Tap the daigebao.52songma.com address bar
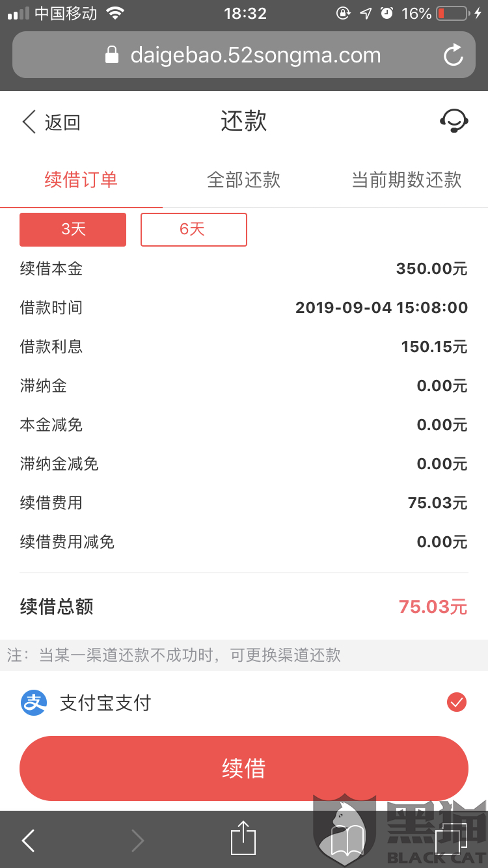This screenshot has height=868, width=488. click(244, 55)
